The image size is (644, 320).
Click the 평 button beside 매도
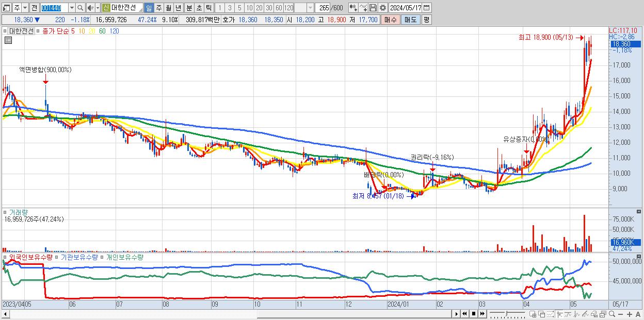(x=426, y=20)
